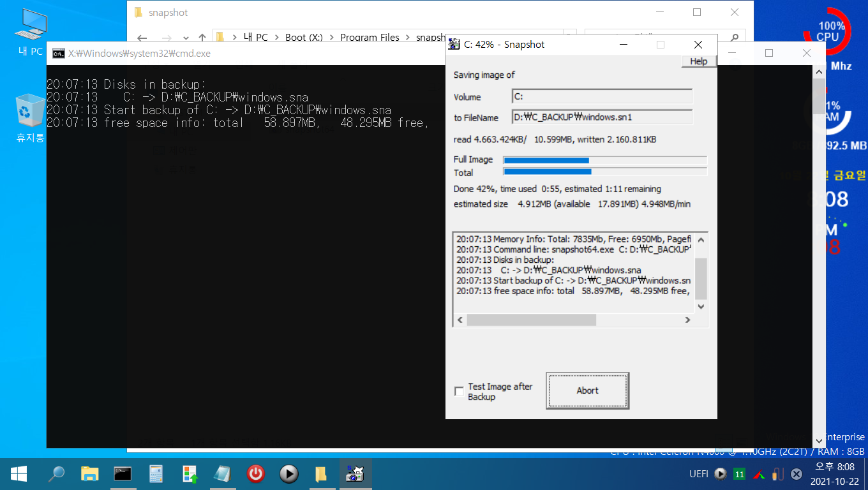The image size is (868, 490).
Task: Click the snapshot Explorer folder title icon
Action: click(138, 12)
